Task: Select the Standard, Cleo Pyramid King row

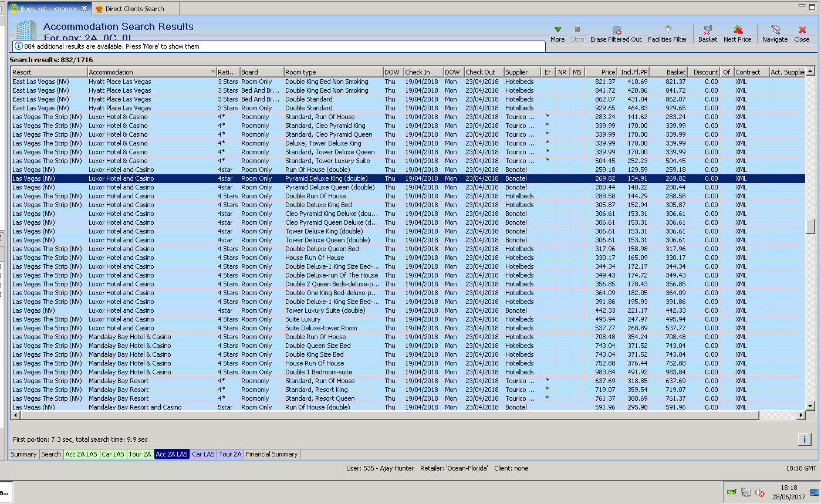Action: click(408, 126)
